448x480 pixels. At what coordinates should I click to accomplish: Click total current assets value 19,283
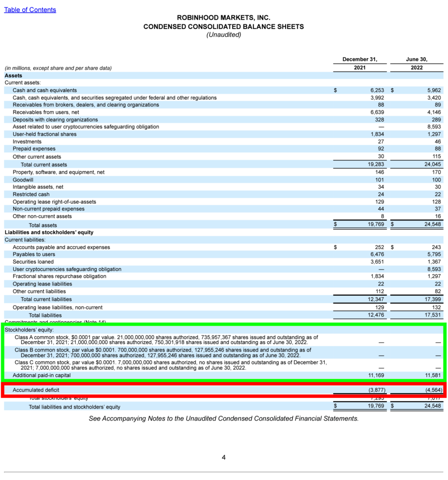pyautogui.click(x=376, y=165)
